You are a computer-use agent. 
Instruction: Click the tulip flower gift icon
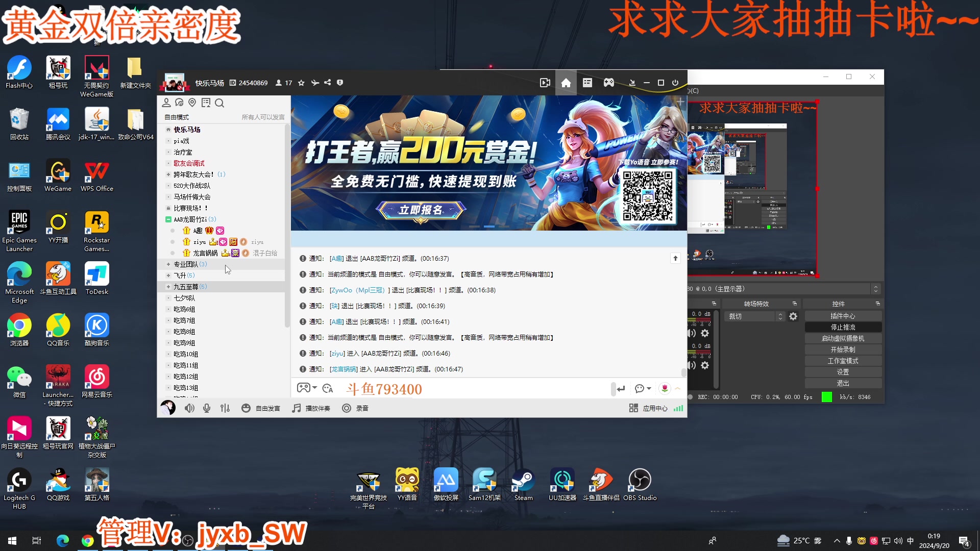tap(665, 389)
